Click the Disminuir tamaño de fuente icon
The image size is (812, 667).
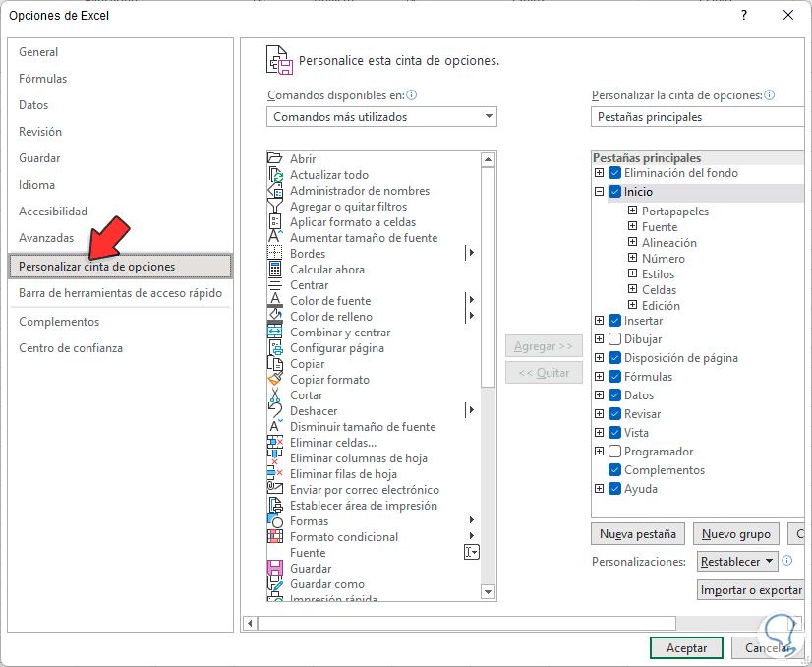[275, 427]
